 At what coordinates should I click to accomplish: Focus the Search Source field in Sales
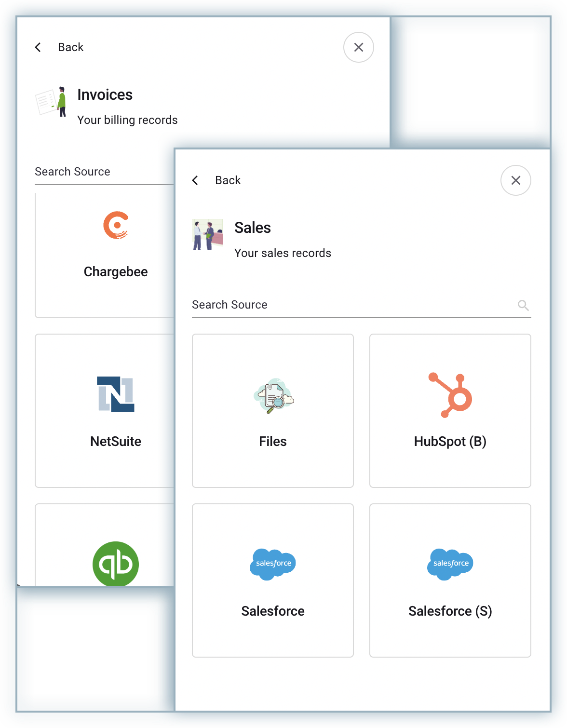coord(352,305)
